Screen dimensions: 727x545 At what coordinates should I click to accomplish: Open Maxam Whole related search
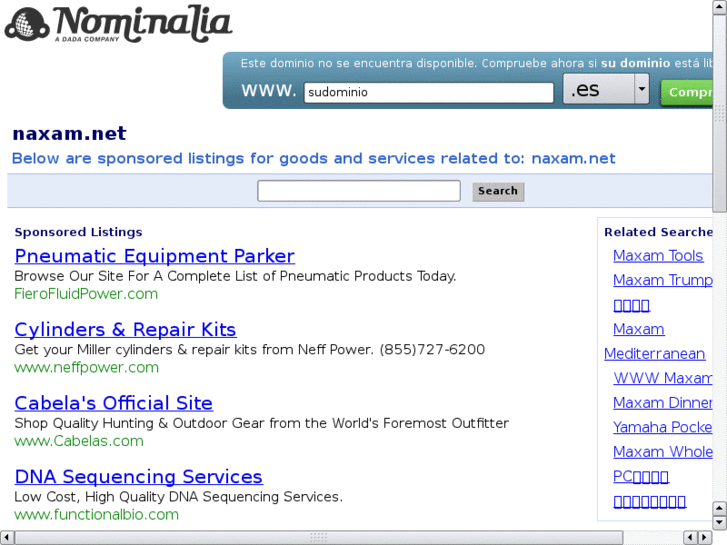pyautogui.click(x=663, y=452)
